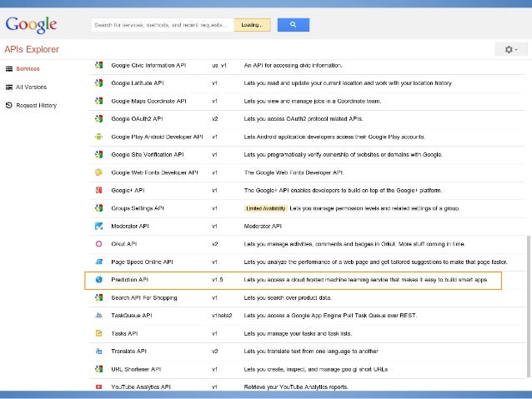Click the YouTube Analytics API icon

pyautogui.click(x=98, y=387)
